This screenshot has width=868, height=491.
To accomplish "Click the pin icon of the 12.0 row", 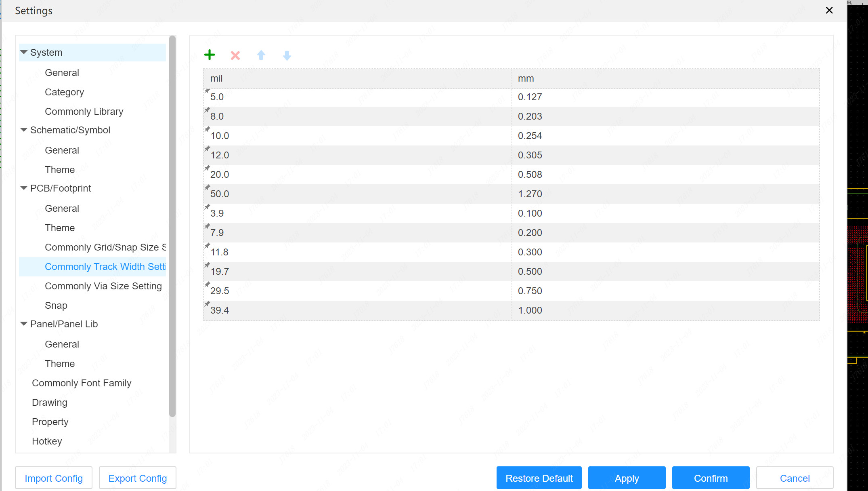I will 207,149.
